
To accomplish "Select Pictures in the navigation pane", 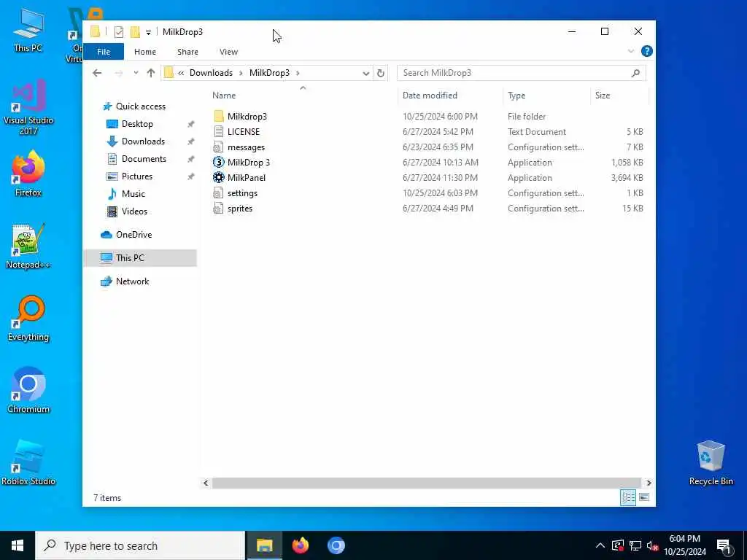I will (136, 176).
